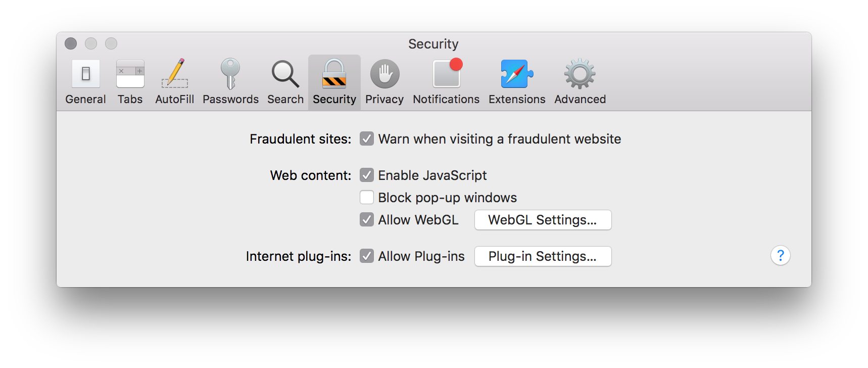Uncheck Enable JavaScript
The image size is (868, 368).
pyautogui.click(x=367, y=175)
